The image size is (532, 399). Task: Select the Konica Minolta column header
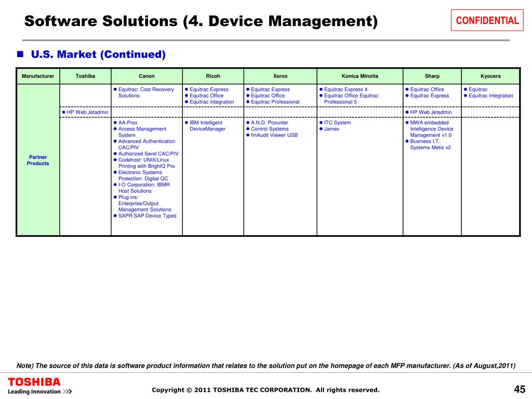click(x=360, y=76)
